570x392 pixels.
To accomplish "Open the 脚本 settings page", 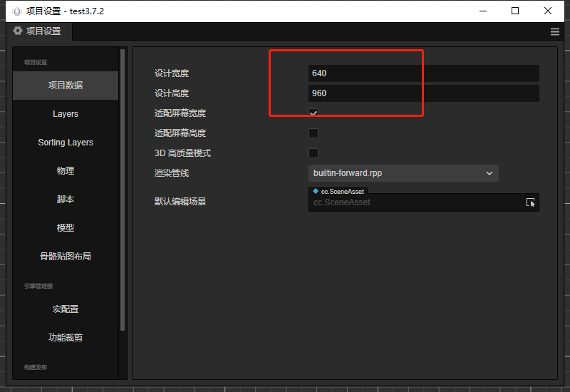I will [x=66, y=200].
